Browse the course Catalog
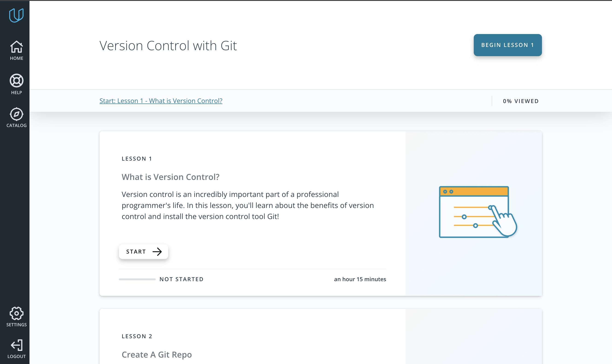 click(16, 118)
